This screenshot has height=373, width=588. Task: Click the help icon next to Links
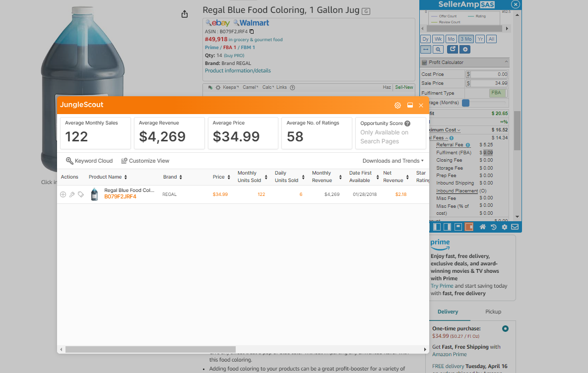(x=292, y=87)
